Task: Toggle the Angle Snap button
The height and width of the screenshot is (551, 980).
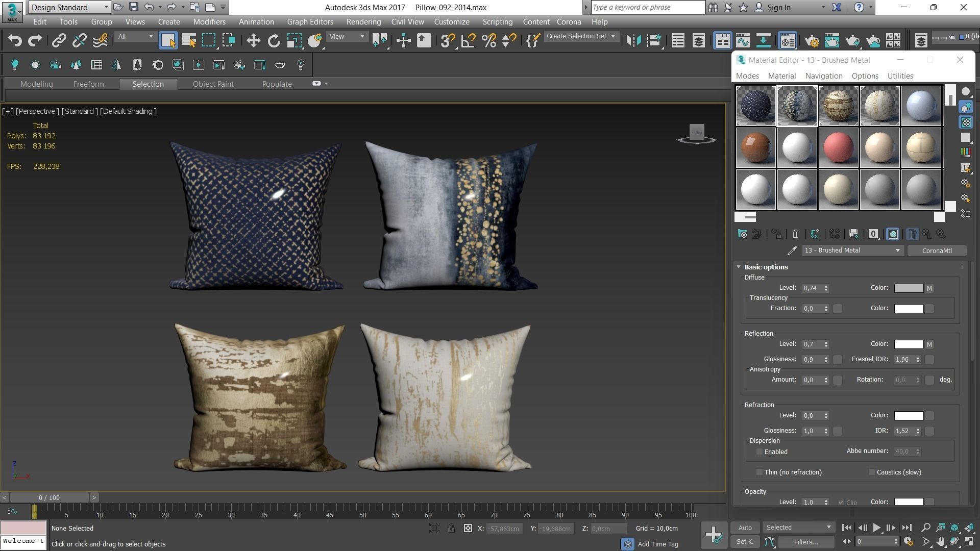Action: 468,41
